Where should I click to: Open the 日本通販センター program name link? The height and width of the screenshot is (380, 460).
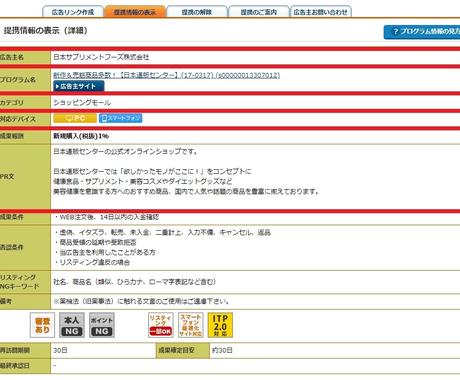coord(166,75)
